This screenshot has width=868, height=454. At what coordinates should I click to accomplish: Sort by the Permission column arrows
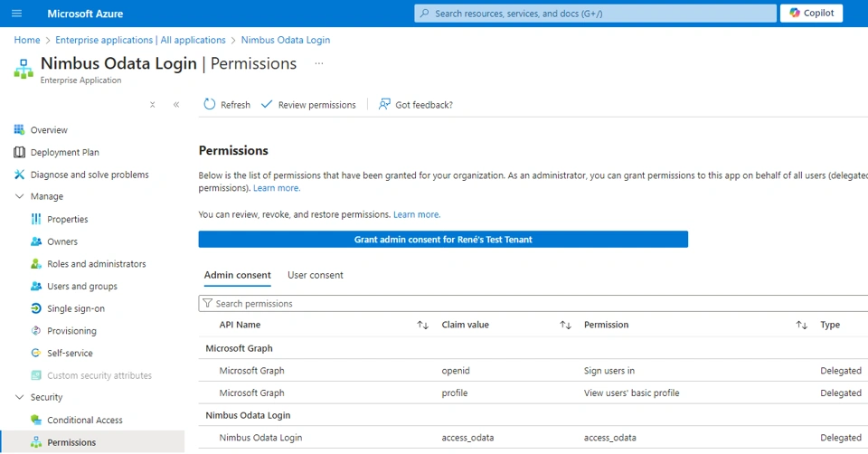click(x=802, y=325)
